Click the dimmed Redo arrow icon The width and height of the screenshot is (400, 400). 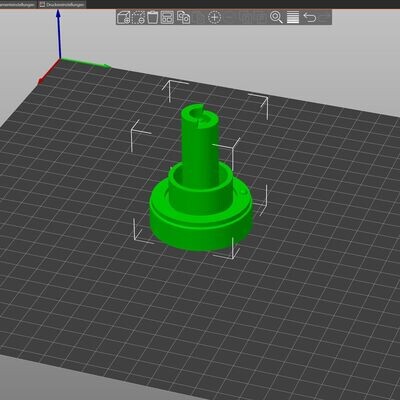pos(324,17)
